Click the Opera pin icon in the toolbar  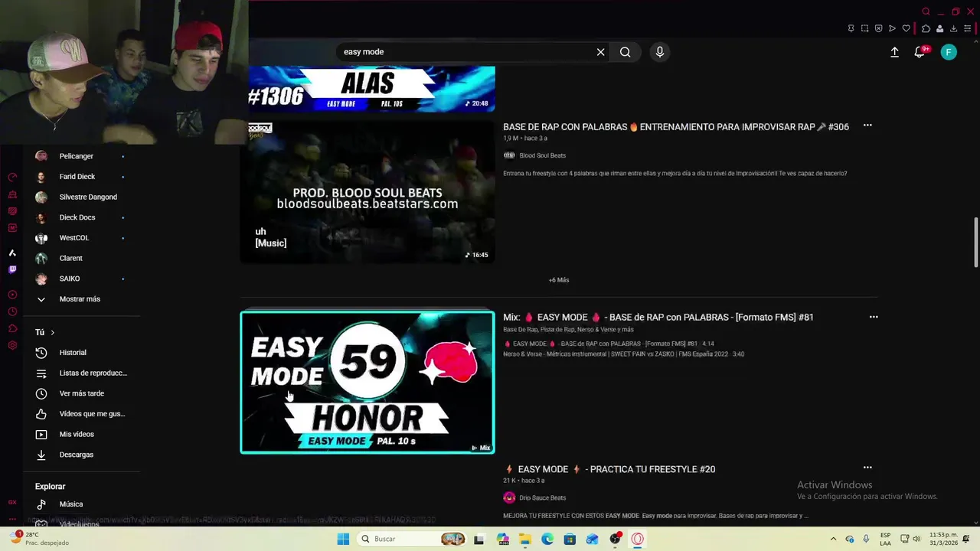click(851, 28)
